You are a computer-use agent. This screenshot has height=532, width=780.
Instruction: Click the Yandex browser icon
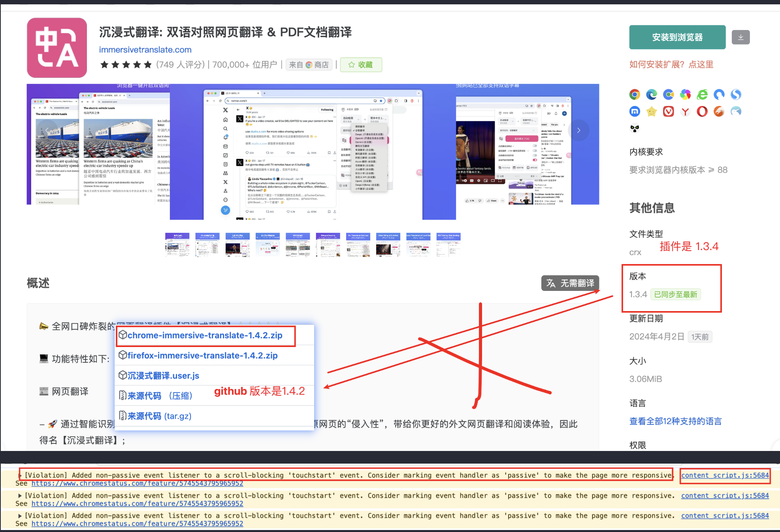[685, 111]
